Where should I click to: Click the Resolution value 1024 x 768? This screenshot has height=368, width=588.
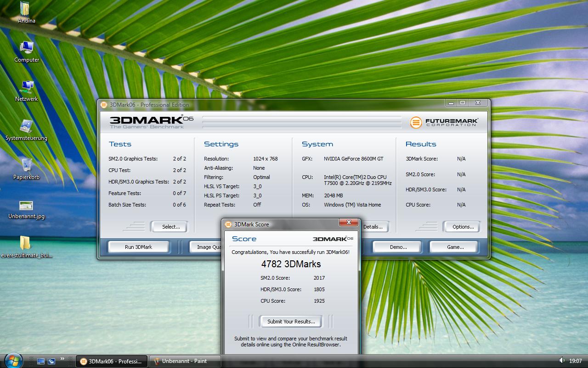[x=266, y=159]
